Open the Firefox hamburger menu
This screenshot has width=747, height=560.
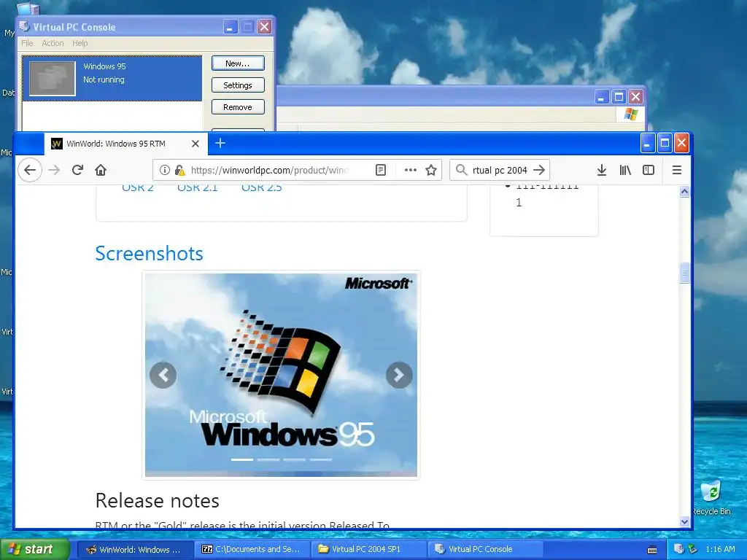(x=676, y=170)
